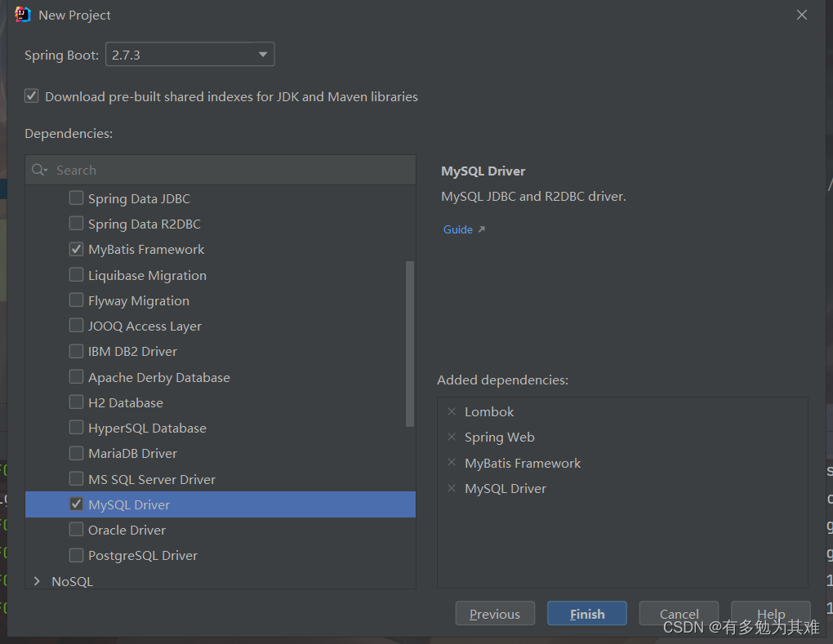Open Help for this dialog
This screenshot has width=833, height=644.
pyautogui.click(x=771, y=614)
